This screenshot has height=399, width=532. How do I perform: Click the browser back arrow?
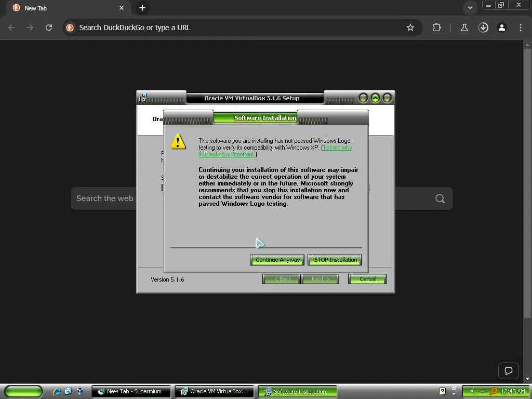[11, 28]
